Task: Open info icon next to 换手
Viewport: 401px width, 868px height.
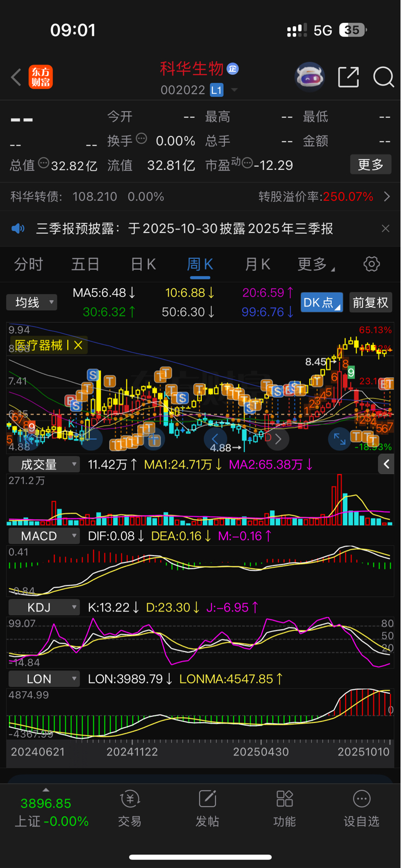Action: 141,139
